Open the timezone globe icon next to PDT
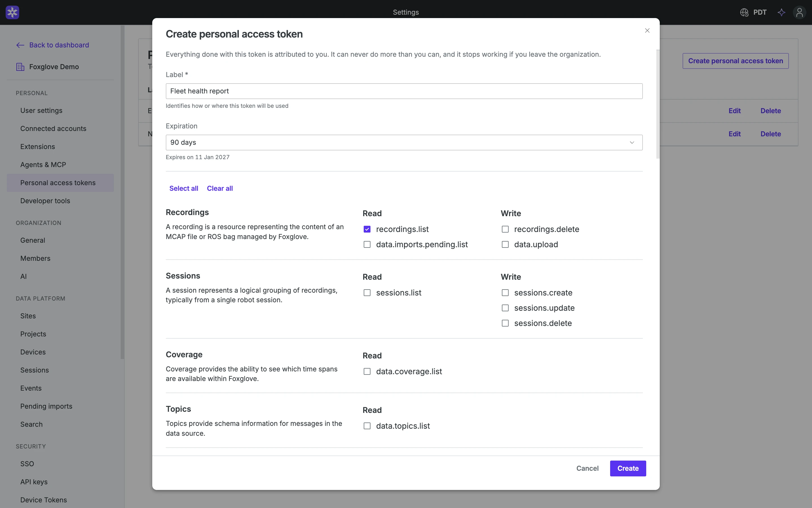812x508 pixels. (x=744, y=12)
